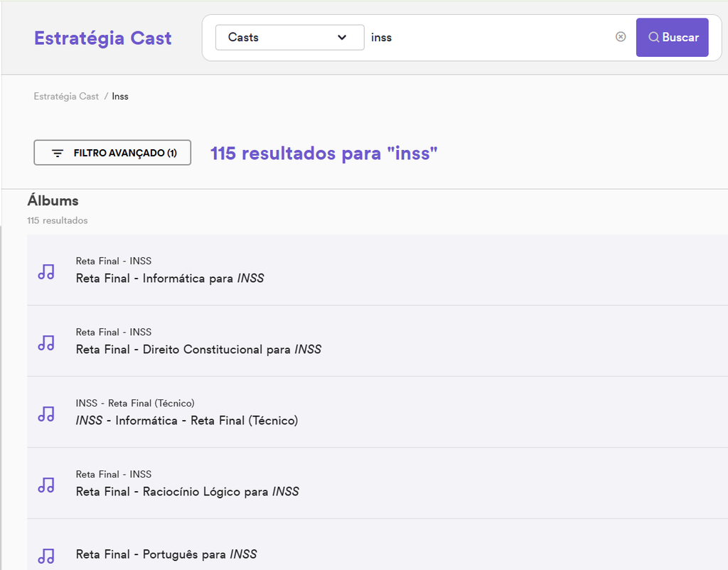Click the music icon for Informática para INSS
This screenshot has height=570, width=728.
click(x=46, y=271)
